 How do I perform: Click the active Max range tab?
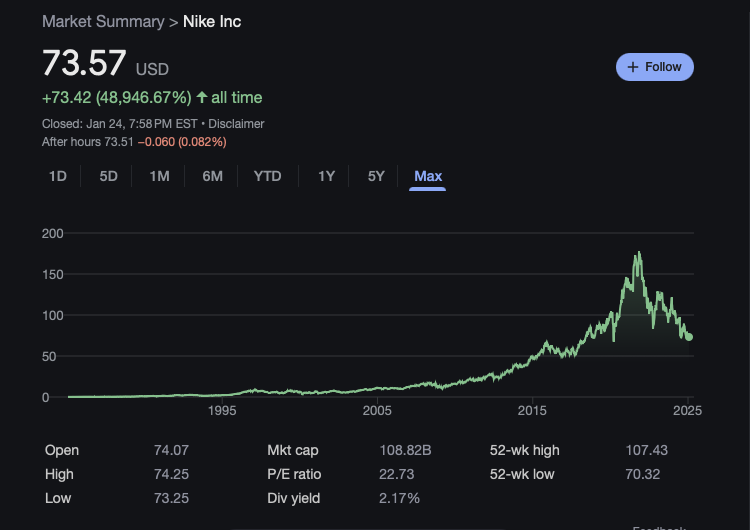[428, 176]
